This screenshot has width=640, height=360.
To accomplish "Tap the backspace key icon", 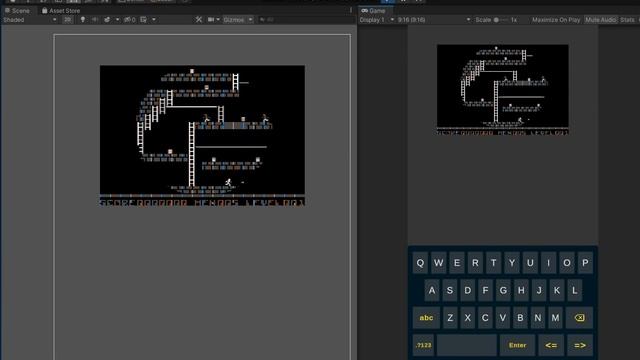I will [x=580, y=318].
